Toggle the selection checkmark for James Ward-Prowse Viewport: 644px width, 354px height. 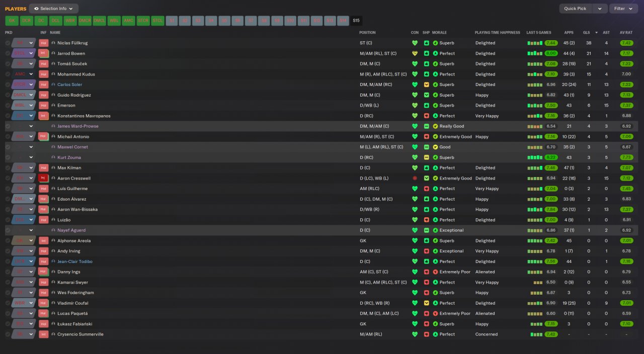pos(8,126)
